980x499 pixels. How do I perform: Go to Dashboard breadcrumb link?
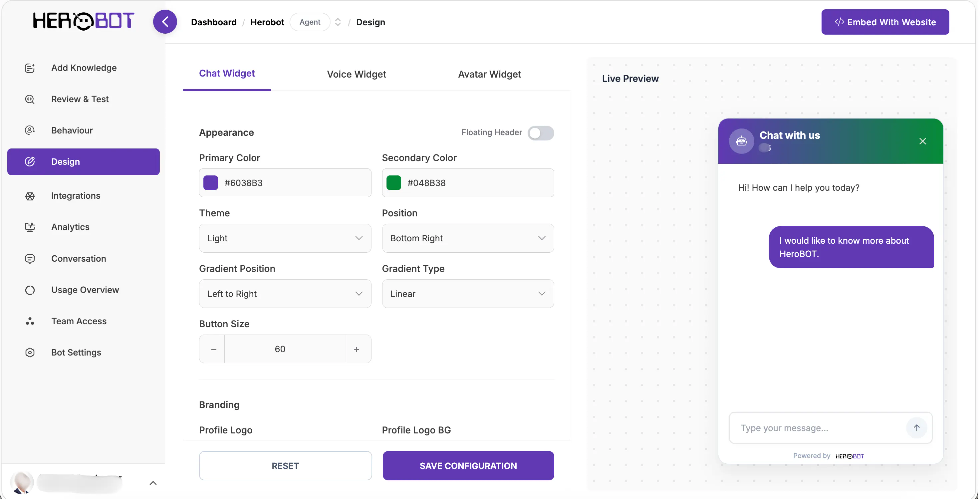pyautogui.click(x=213, y=22)
